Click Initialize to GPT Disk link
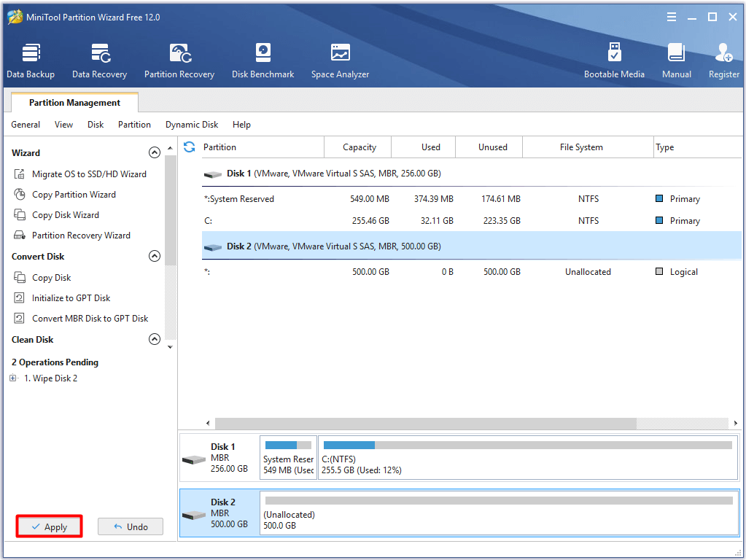The image size is (746, 560). [71, 297]
